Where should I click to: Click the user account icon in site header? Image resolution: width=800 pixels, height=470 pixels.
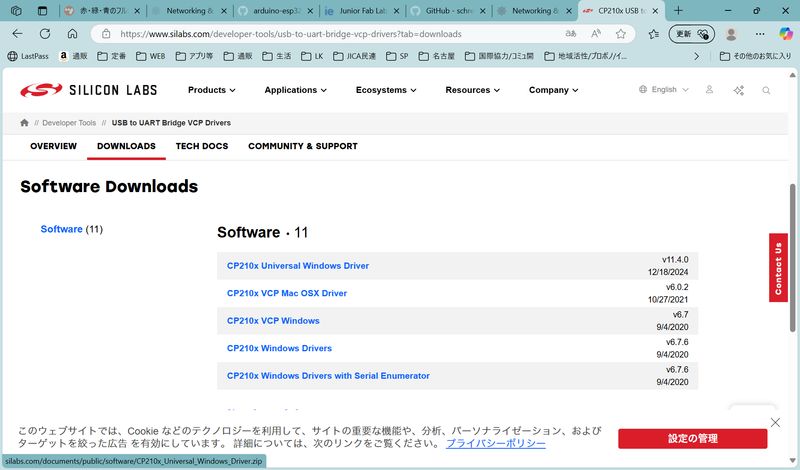pyautogui.click(x=709, y=90)
